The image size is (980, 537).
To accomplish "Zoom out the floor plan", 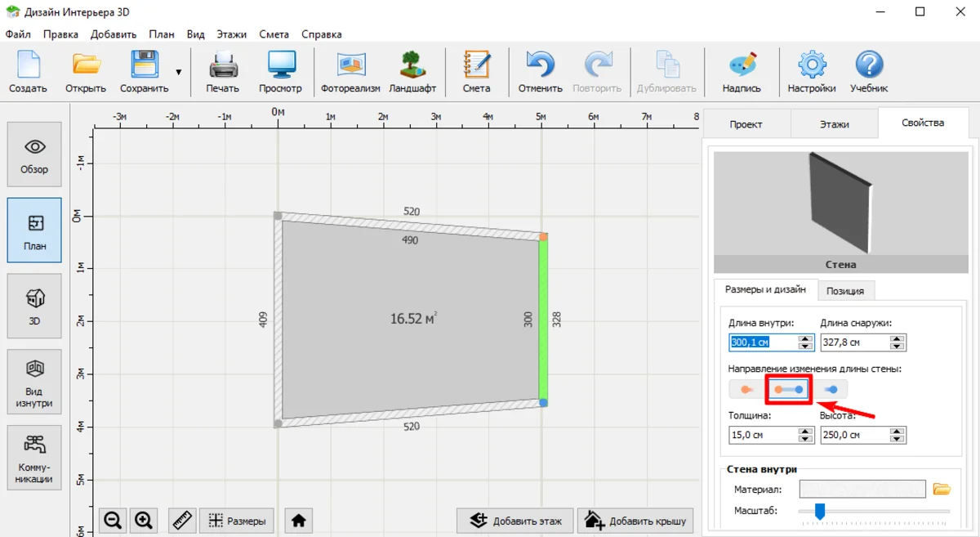I will [x=114, y=520].
